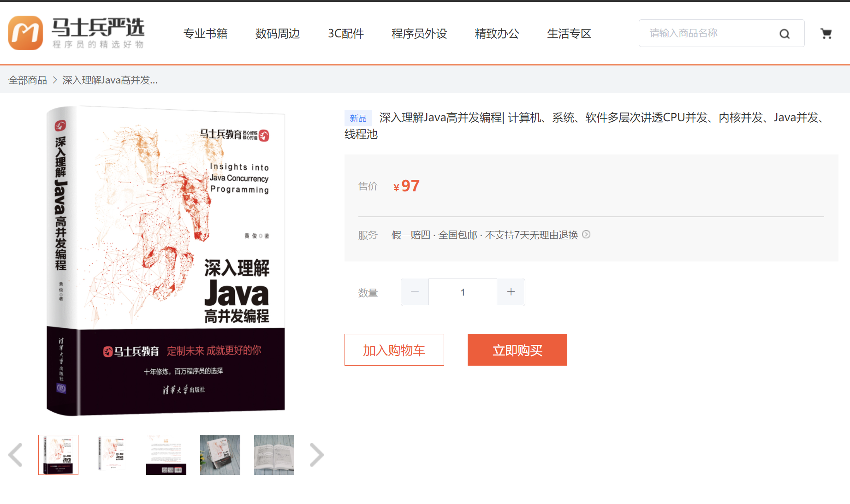Click the 立即购买 button

tap(517, 350)
